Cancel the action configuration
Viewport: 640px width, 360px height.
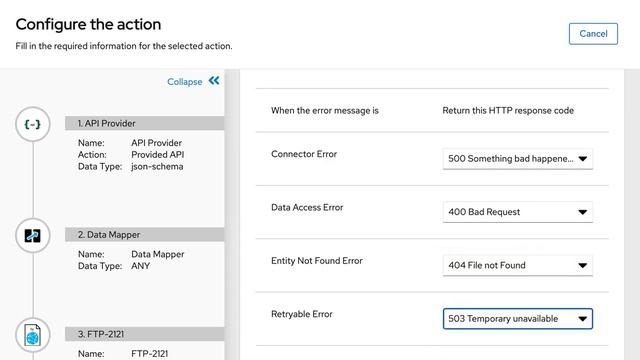tap(593, 34)
